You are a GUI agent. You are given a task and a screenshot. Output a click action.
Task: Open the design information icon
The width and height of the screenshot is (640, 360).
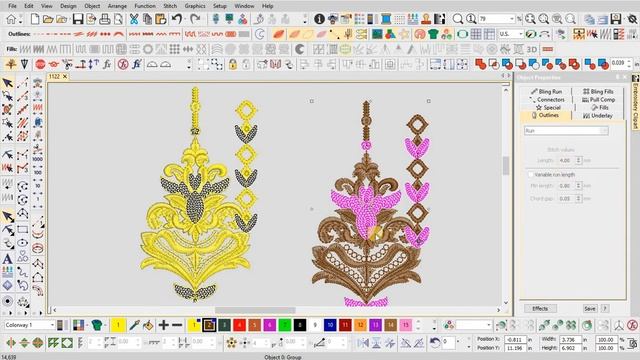point(320,19)
